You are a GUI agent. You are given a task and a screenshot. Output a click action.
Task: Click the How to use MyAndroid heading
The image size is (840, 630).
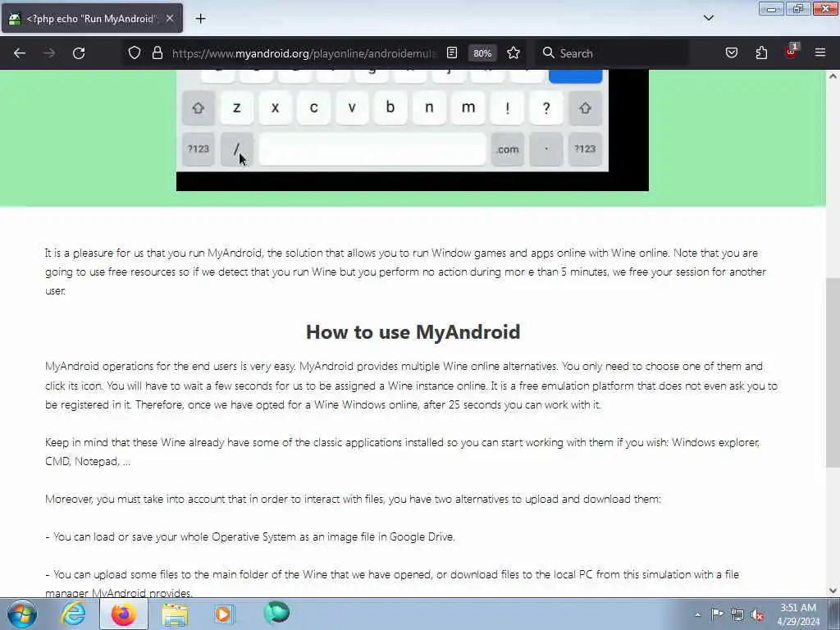(413, 331)
